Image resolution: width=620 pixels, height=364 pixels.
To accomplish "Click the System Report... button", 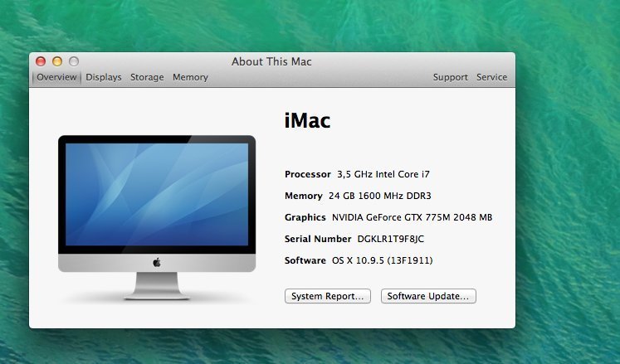I will [327, 296].
